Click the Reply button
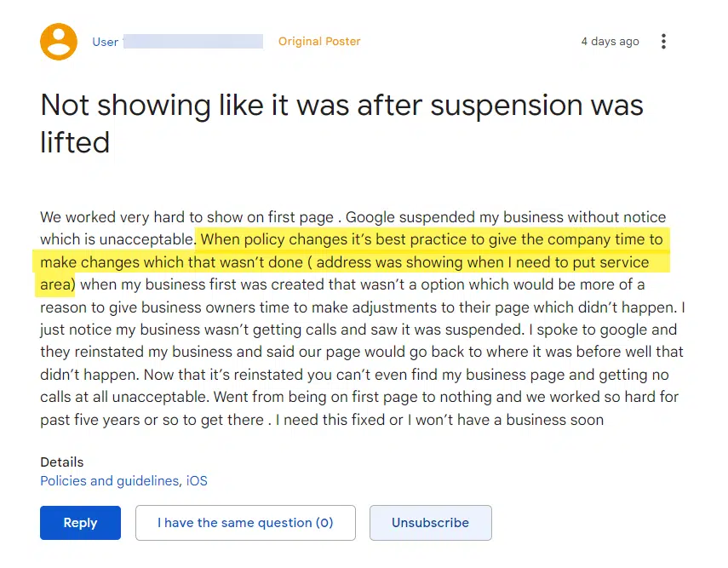Image resolution: width=728 pixels, height=568 pixels. coord(80,523)
